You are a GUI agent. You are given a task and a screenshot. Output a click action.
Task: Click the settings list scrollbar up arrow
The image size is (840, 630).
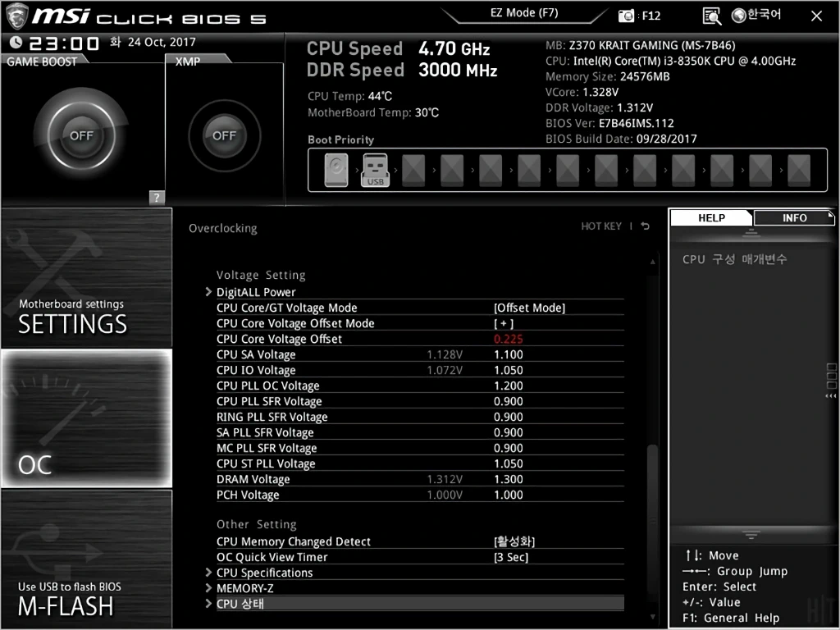652,262
